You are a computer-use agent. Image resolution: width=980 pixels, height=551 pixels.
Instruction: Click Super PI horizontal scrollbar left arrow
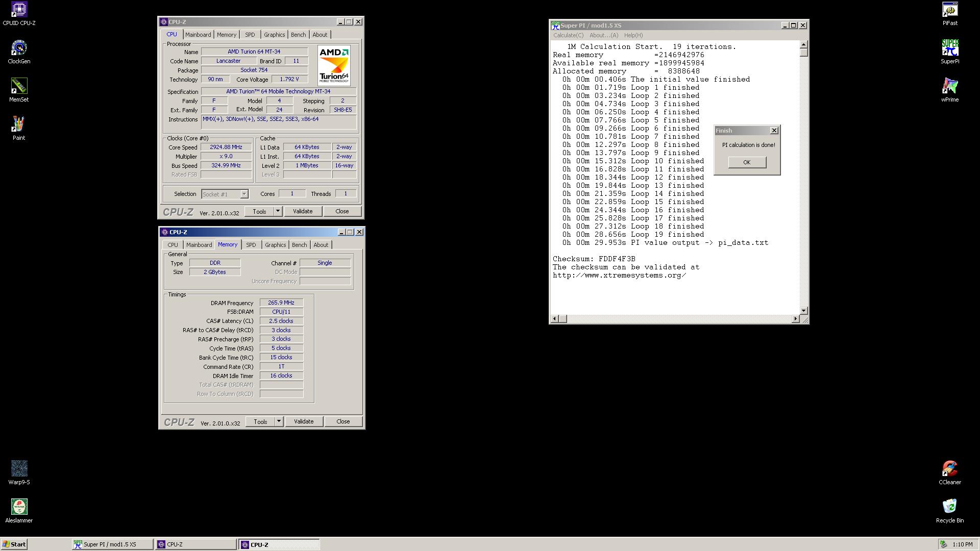click(555, 319)
